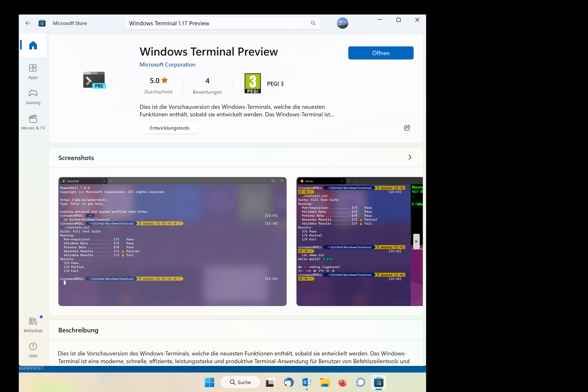
Task: Open Signal messenger from taskbar
Action: (x=361, y=382)
